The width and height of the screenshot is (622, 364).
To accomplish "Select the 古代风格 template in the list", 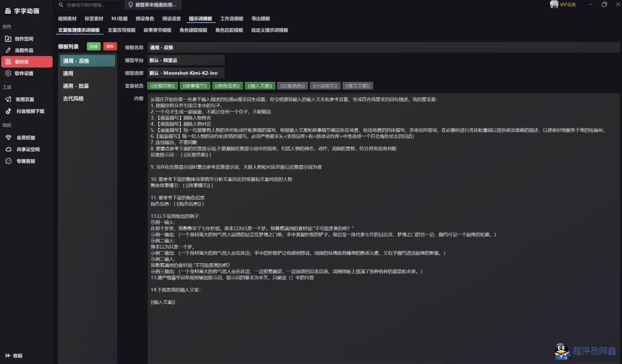I will 74,99.
